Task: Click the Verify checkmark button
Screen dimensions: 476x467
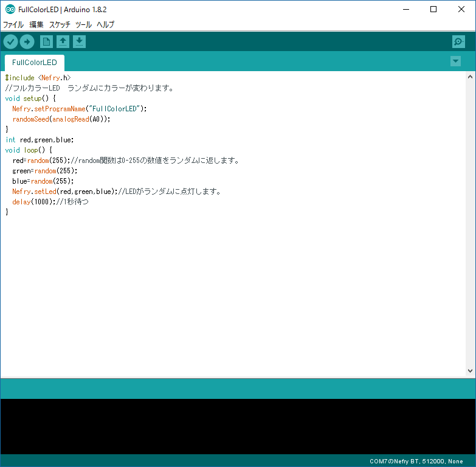Action: tap(10, 41)
